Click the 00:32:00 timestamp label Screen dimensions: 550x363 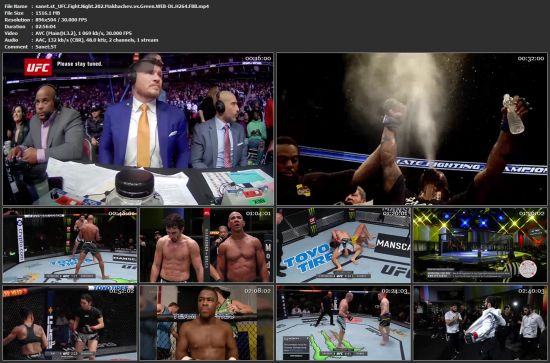point(531,58)
